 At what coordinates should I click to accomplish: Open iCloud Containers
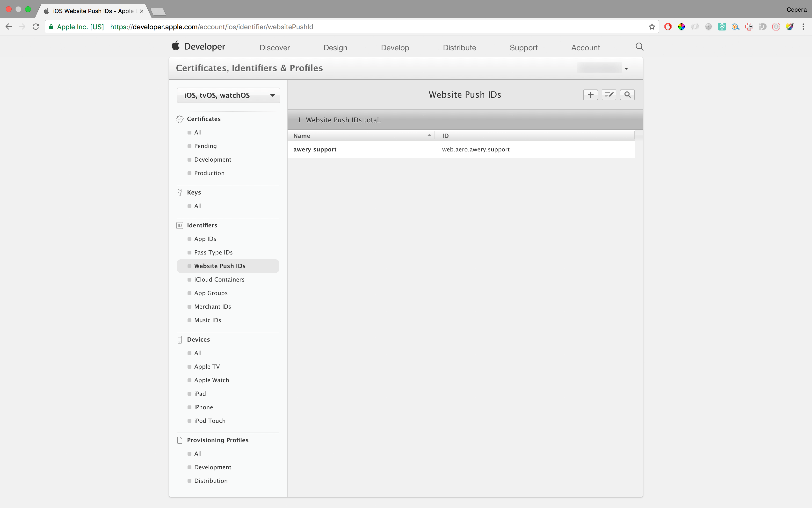click(x=219, y=280)
